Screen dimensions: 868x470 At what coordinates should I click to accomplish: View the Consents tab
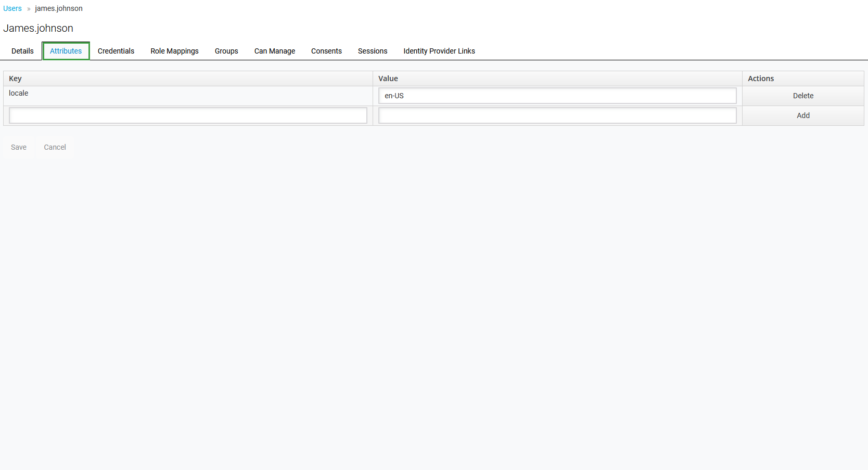tap(326, 51)
